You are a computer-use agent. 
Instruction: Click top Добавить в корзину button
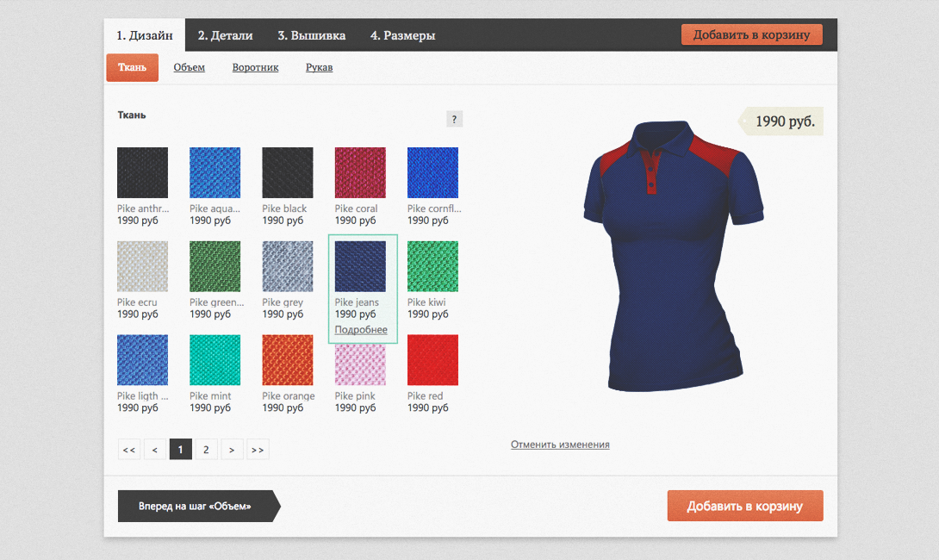(x=751, y=34)
